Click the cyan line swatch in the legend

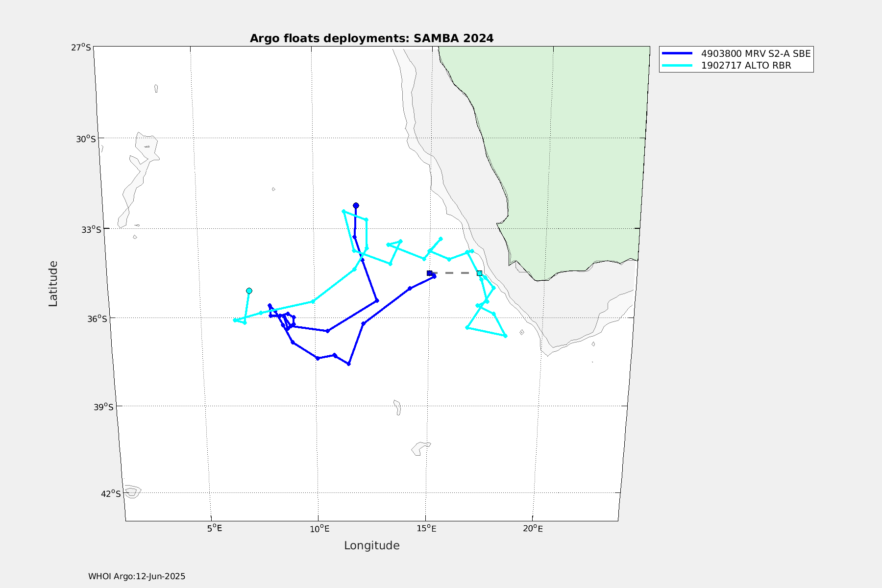677,66
